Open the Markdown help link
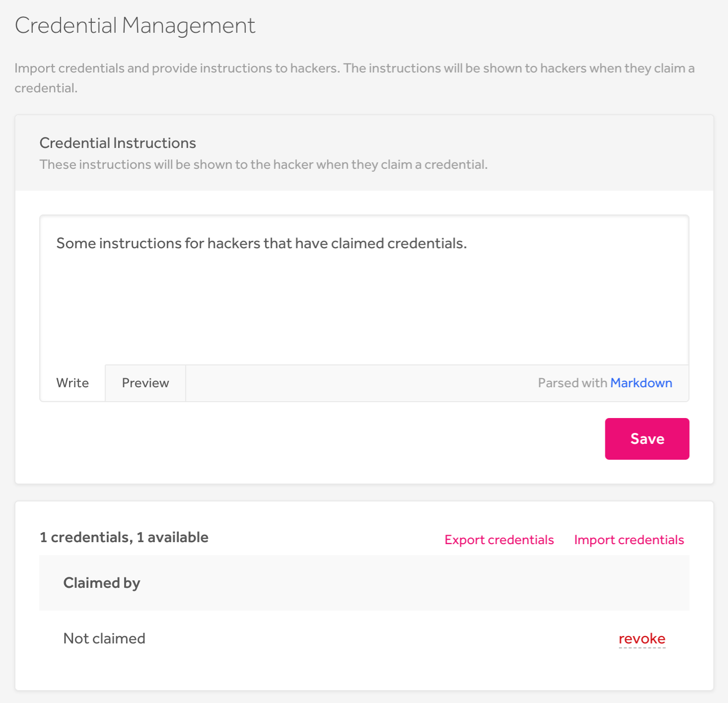The width and height of the screenshot is (728, 703). pyautogui.click(x=641, y=383)
